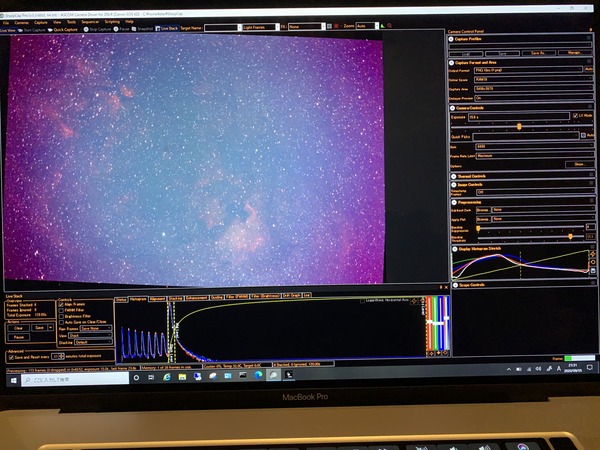Open the Colour Space dropdown

pyautogui.click(x=534, y=80)
